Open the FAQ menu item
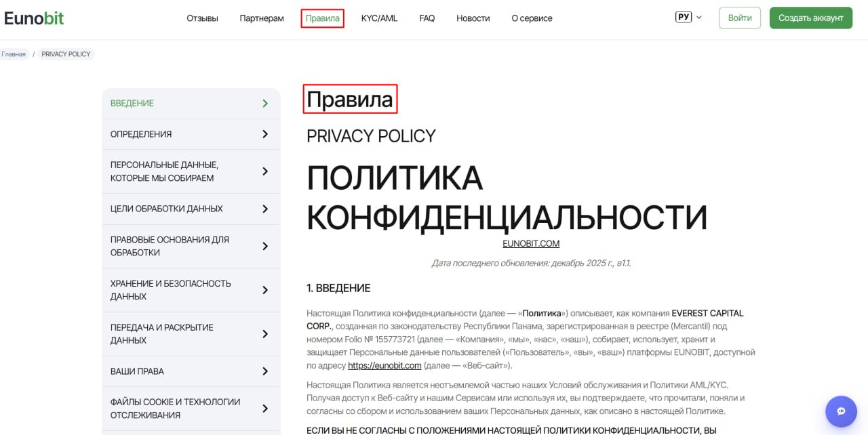868x435 pixels. tap(427, 18)
